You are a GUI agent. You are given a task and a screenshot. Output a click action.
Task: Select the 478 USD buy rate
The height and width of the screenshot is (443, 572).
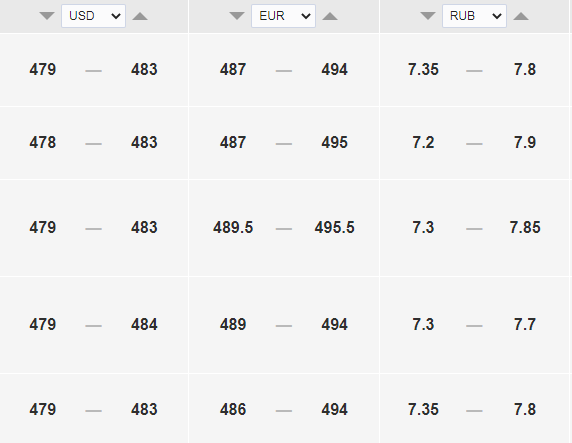tap(43, 142)
